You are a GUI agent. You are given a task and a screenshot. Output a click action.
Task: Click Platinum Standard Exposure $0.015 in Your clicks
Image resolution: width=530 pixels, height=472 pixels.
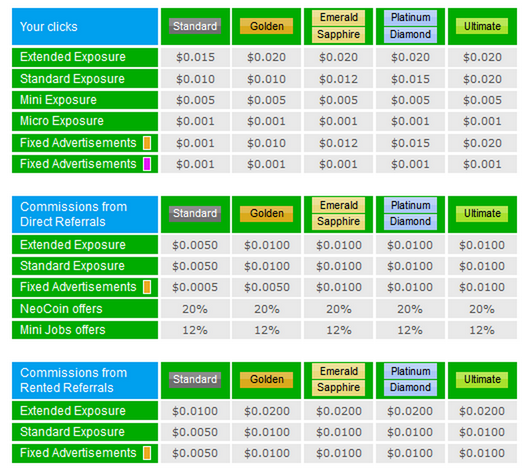(x=410, y=79)
